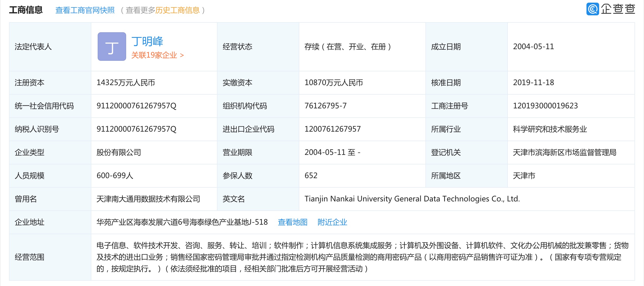Click unified credit code 91120000761267957Q

pos(136,106)
